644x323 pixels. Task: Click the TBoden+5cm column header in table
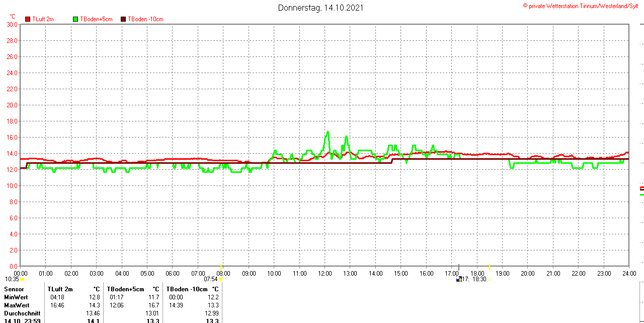tap(125, 289)
